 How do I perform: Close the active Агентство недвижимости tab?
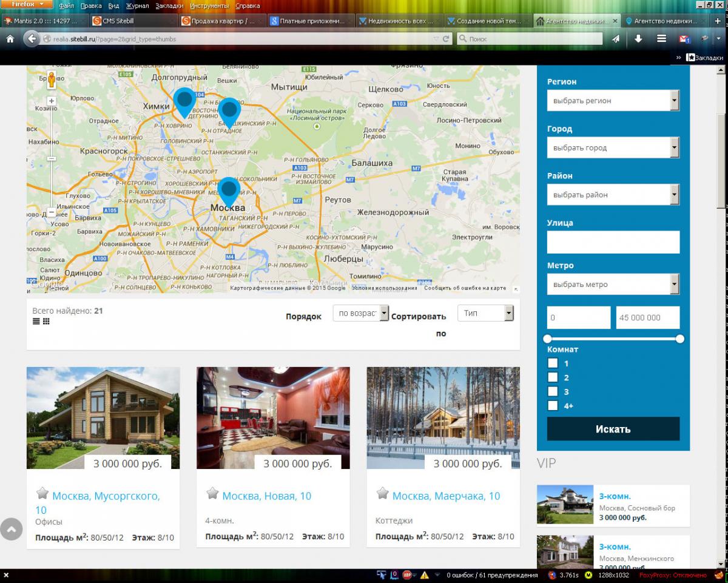tap(615, 21)
